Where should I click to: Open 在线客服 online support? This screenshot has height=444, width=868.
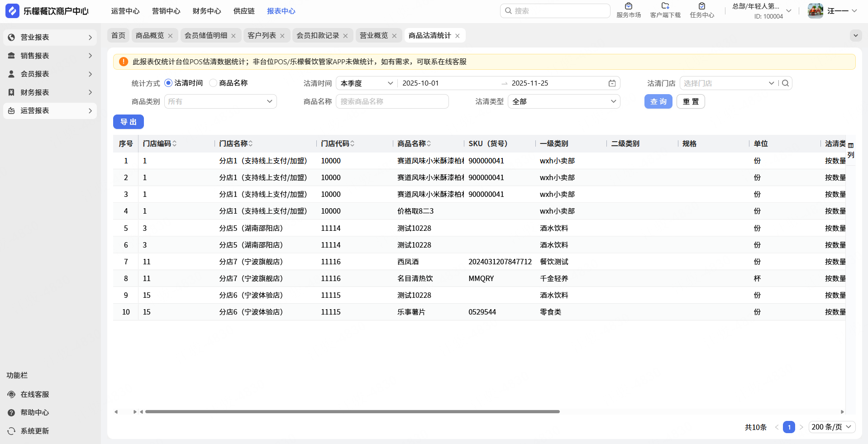coord(34,394)
